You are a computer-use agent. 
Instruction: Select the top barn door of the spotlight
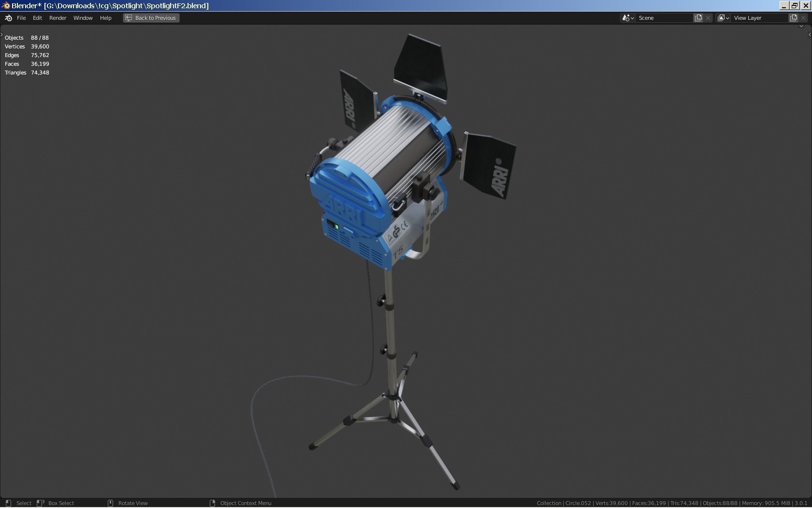[420, 68]
